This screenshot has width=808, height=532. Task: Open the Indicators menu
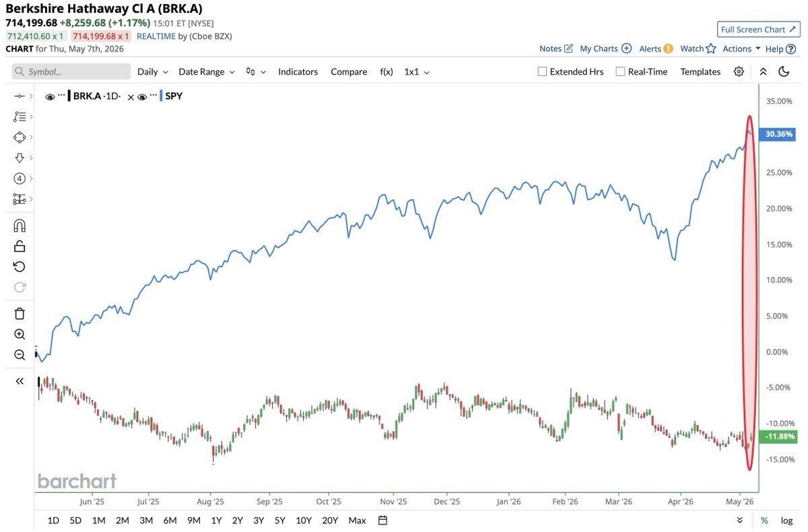298,71
